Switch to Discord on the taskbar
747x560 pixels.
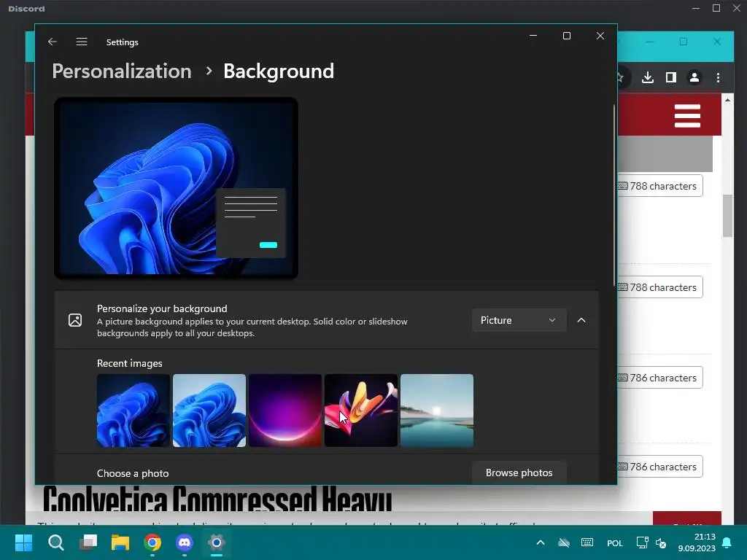185,542
